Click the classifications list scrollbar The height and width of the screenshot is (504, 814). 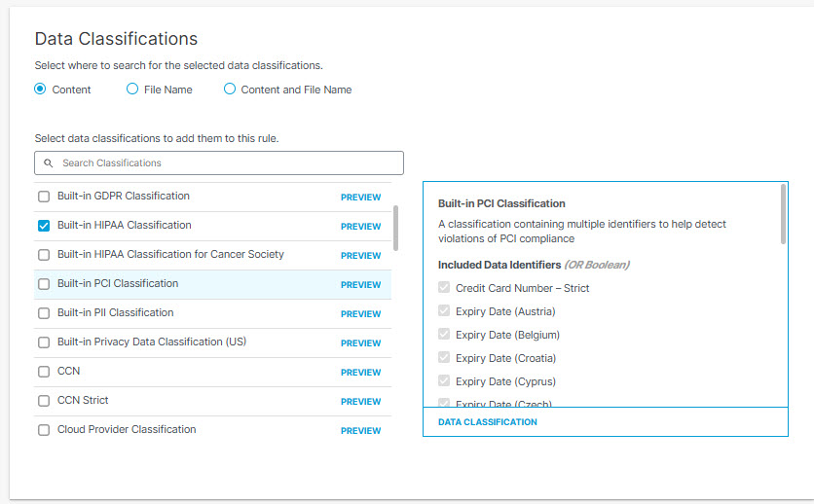pyautogui.click(x=395, y=228)
